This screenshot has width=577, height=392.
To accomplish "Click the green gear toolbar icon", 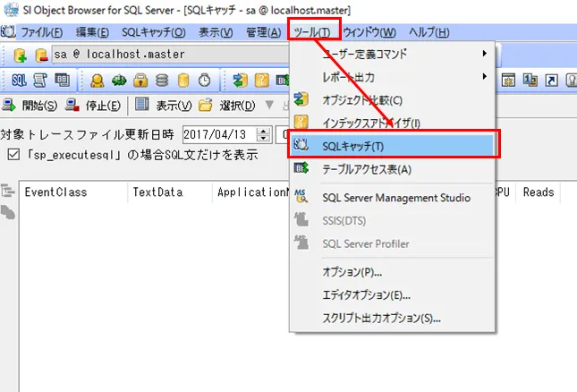I will (x=119, y=81).
